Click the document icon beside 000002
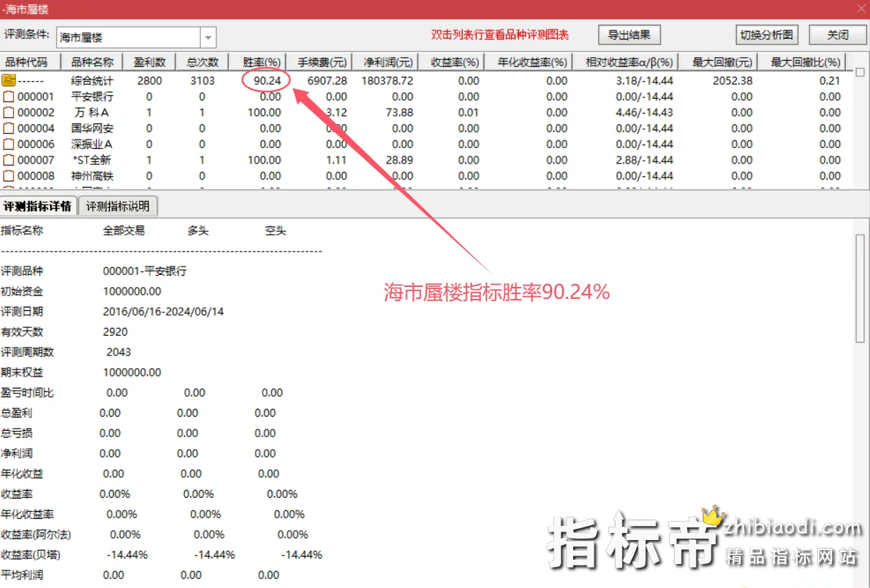The width and height of the screenshot is (870, 588). (8, 112)
